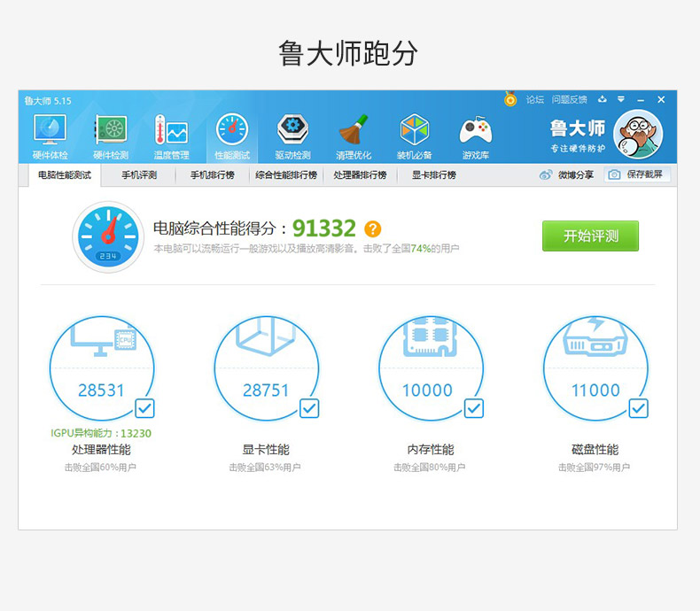Switch to the 手机评测 tab

[139, 174]
